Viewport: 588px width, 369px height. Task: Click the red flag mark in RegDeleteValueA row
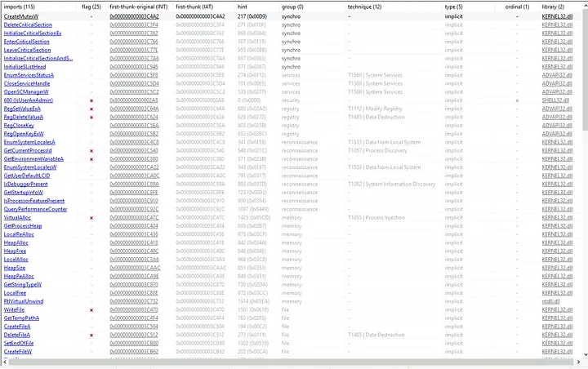pyautogui.click(x=91, y=118)
